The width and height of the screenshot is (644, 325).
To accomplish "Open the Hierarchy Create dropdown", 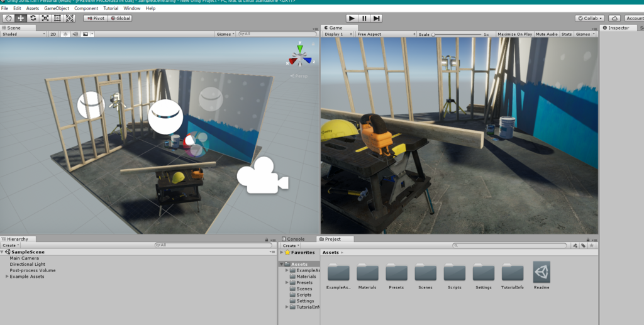I will 11,245.
